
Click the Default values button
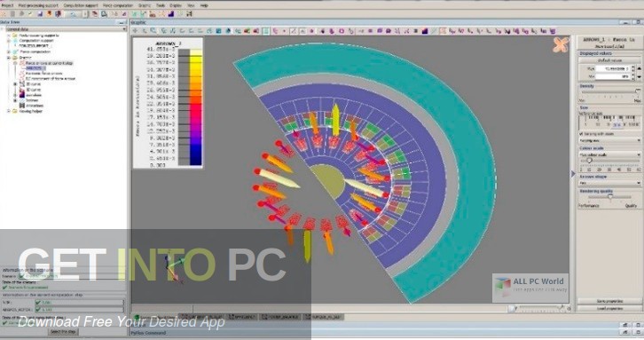pyautogui.click(x=609, y=60)
